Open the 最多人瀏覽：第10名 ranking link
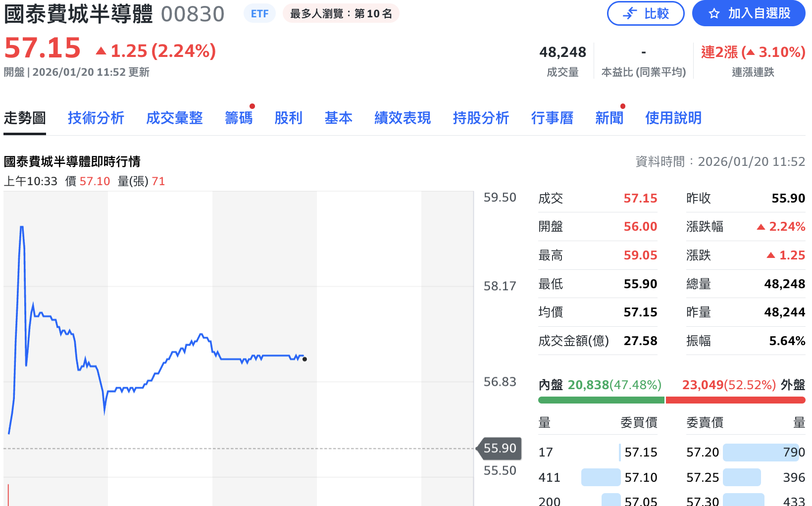This screenshot has height=506, width=812. click(341, 13)
